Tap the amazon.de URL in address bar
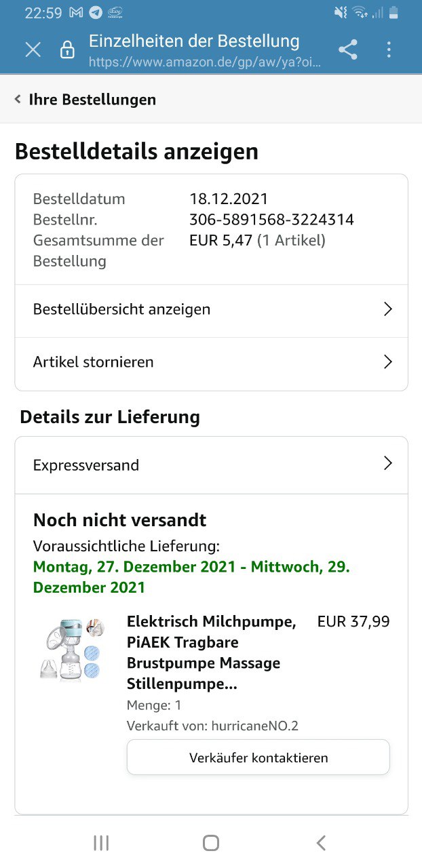This screenshot has height=868, width=422. (204, 62)
